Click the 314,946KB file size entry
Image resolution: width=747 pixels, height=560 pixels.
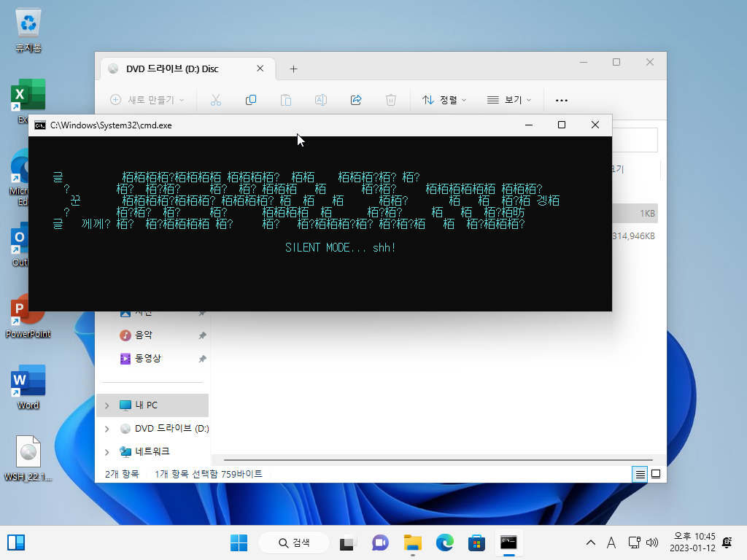(x=633, y=236)
